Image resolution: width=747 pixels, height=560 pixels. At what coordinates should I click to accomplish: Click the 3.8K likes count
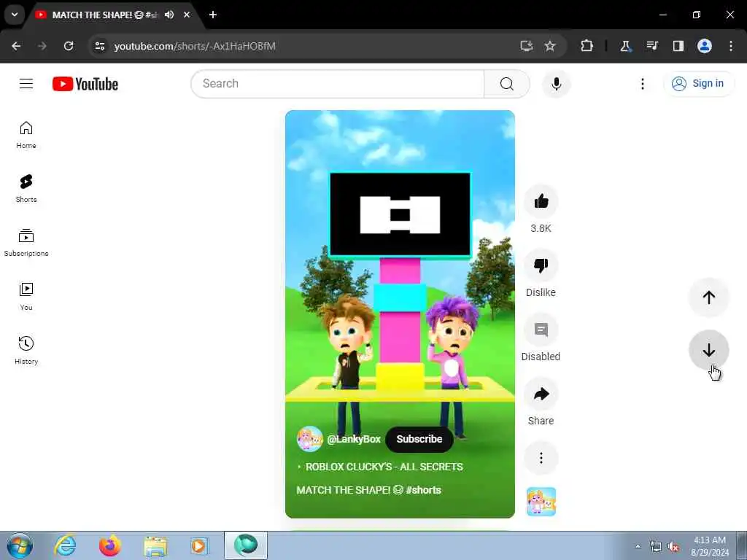coord(541,228)
